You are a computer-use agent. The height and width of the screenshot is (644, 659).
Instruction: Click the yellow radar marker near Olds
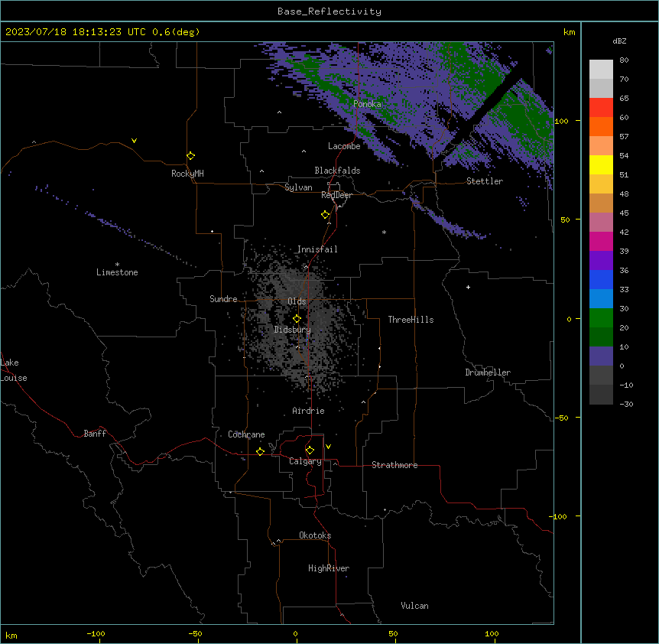coord(297,319)
